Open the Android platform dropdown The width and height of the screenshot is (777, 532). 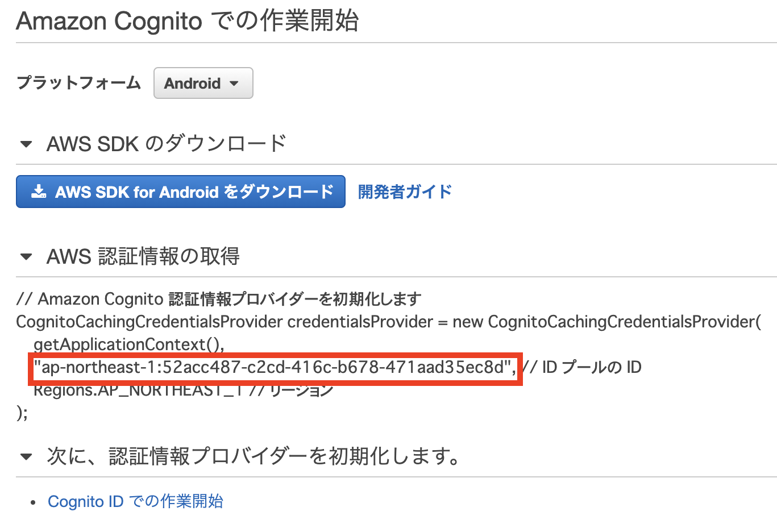point(203,83)
